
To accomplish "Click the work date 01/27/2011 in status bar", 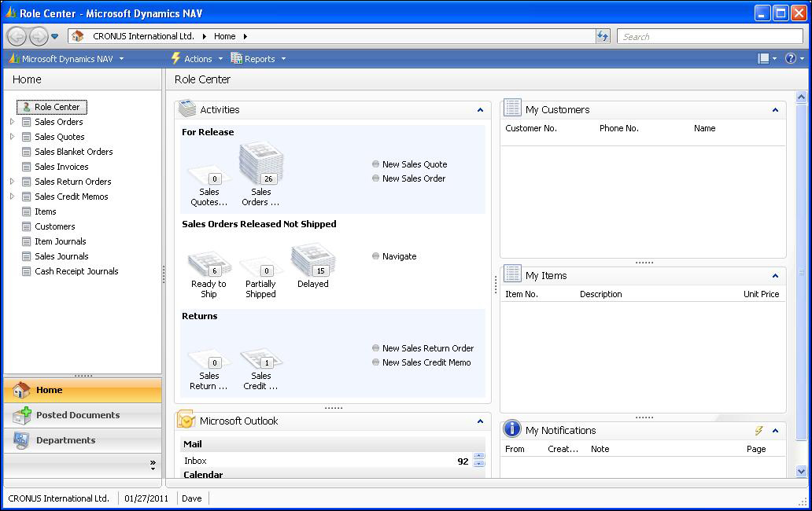I will point(146,498).
